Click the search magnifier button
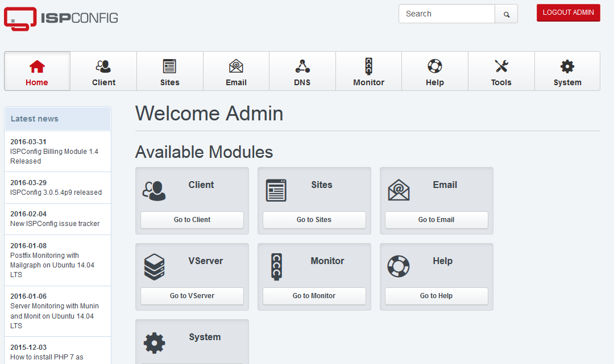 pos(507,14)
